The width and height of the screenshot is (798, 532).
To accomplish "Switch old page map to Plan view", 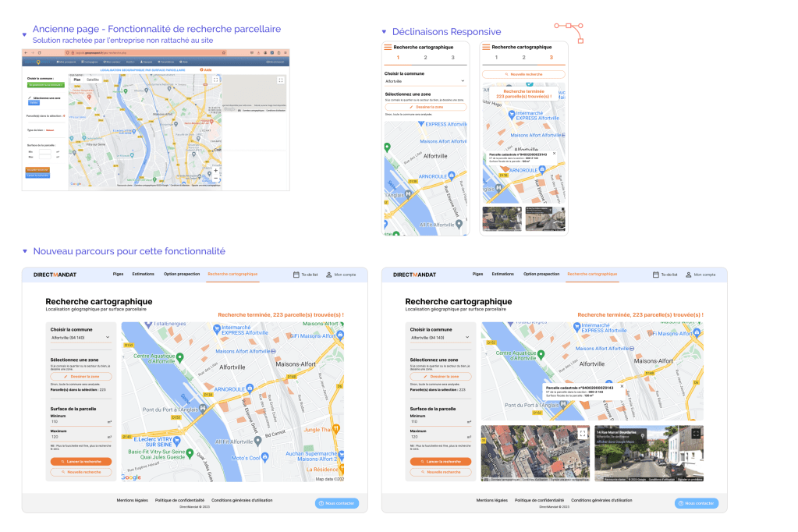I will point(77,80).
